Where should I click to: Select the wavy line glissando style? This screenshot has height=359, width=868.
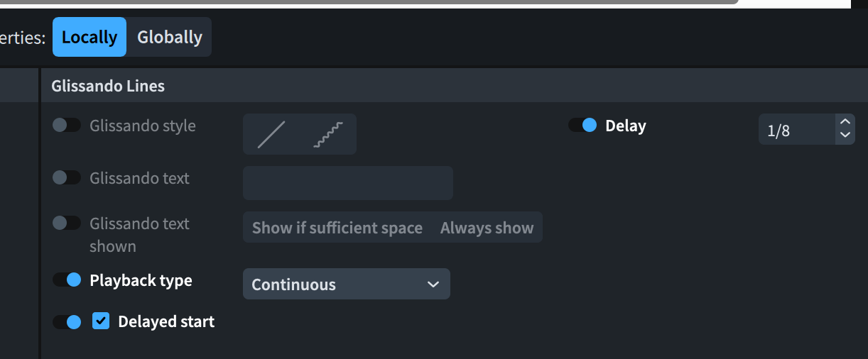327,134
